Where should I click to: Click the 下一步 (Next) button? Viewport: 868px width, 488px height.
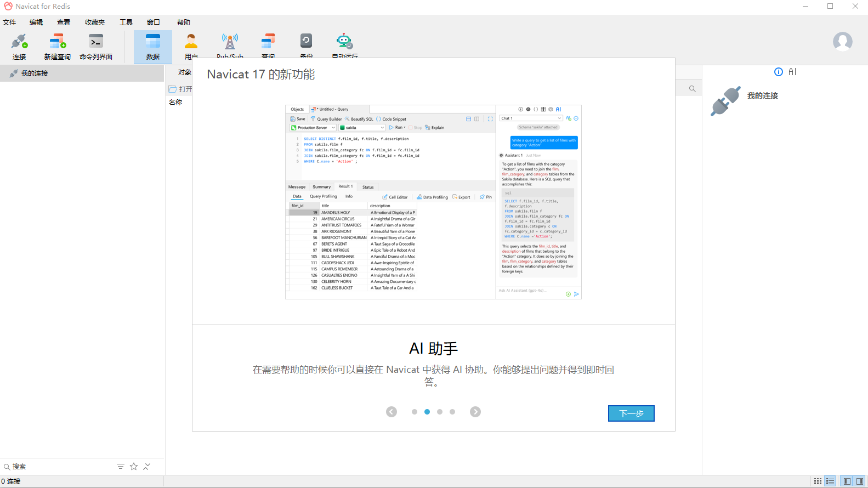[x=631, y=413]
